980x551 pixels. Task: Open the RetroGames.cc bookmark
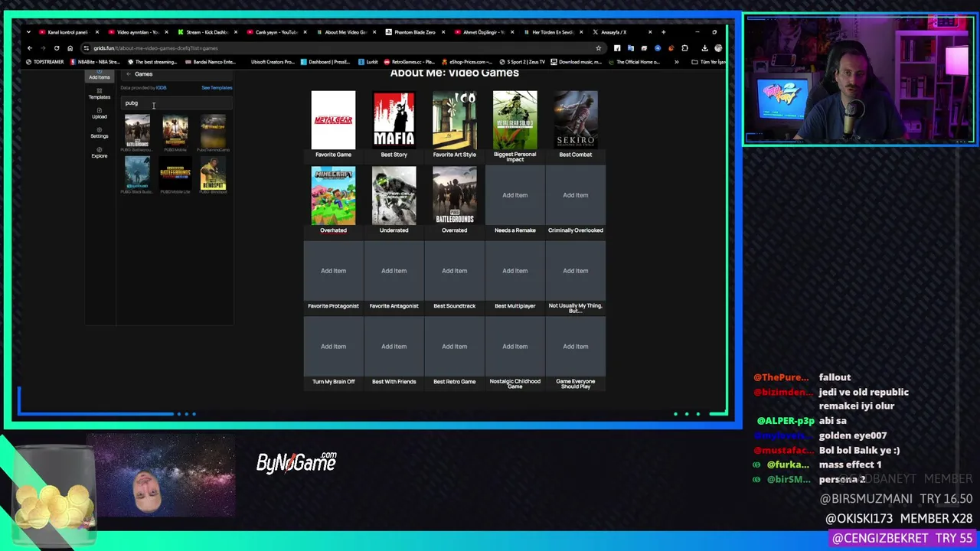pos(409,62)
